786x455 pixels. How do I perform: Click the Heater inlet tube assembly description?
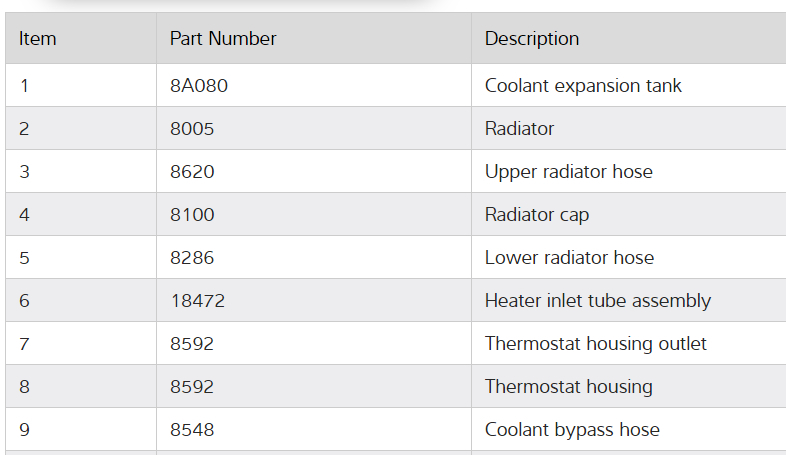pyautogui.click(x=598, y=301)
